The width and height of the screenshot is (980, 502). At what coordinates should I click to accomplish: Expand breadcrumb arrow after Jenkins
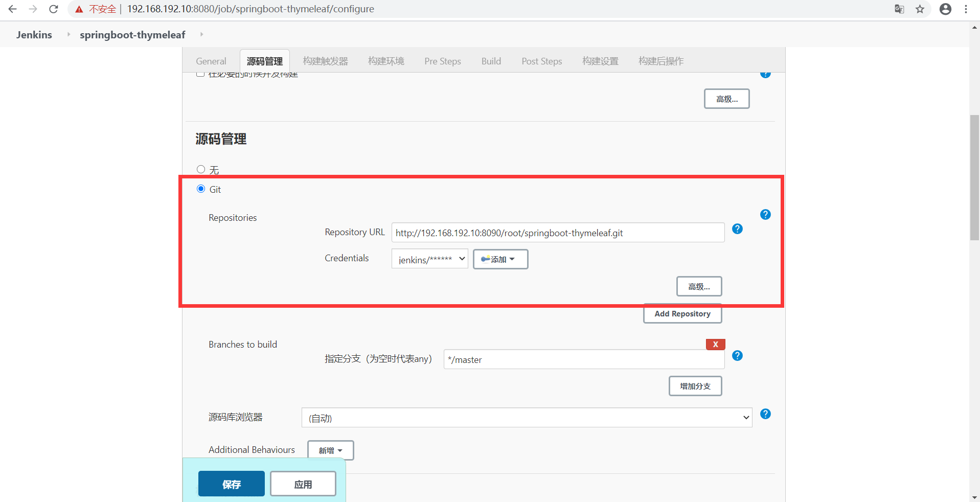point(69,34)
